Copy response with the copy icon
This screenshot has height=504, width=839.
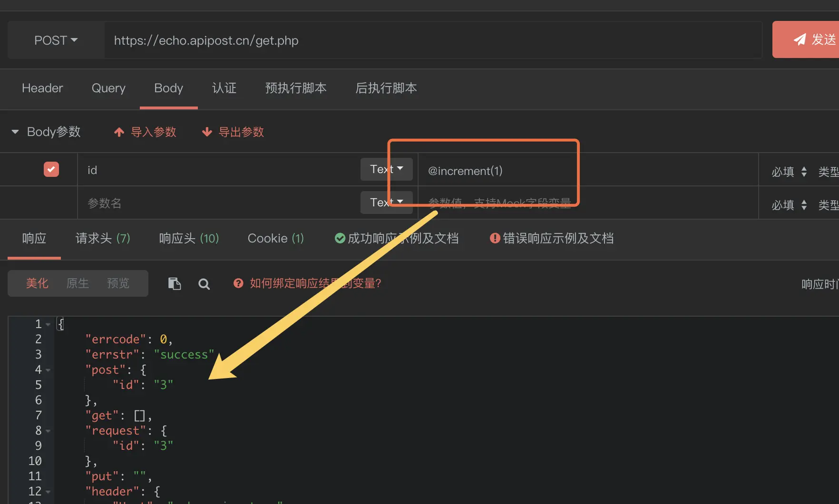(175, 284)
